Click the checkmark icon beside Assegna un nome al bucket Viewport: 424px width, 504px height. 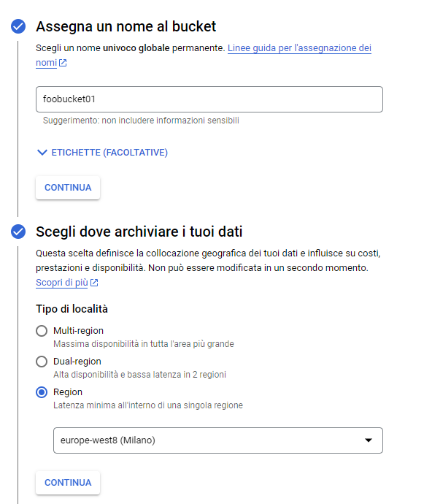[18, 26]
